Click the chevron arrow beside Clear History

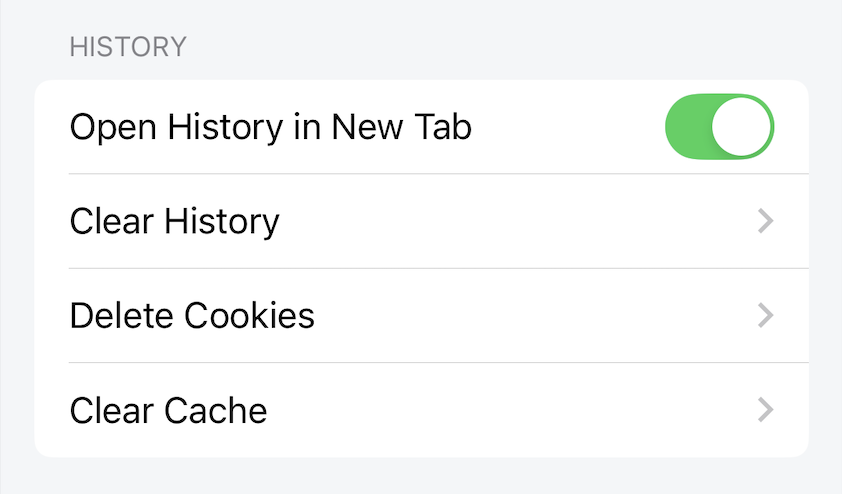pyautogui.click(x=765, y=221)
